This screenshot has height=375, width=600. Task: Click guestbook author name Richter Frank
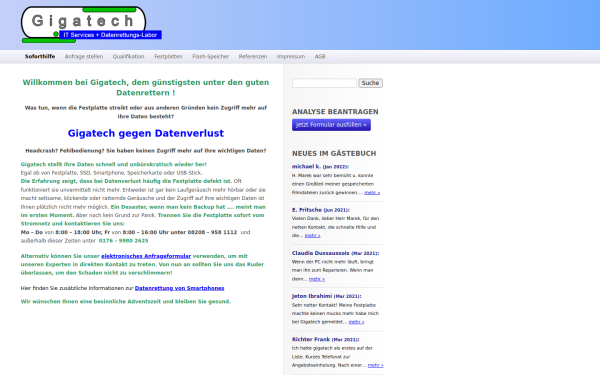point(311,339)
